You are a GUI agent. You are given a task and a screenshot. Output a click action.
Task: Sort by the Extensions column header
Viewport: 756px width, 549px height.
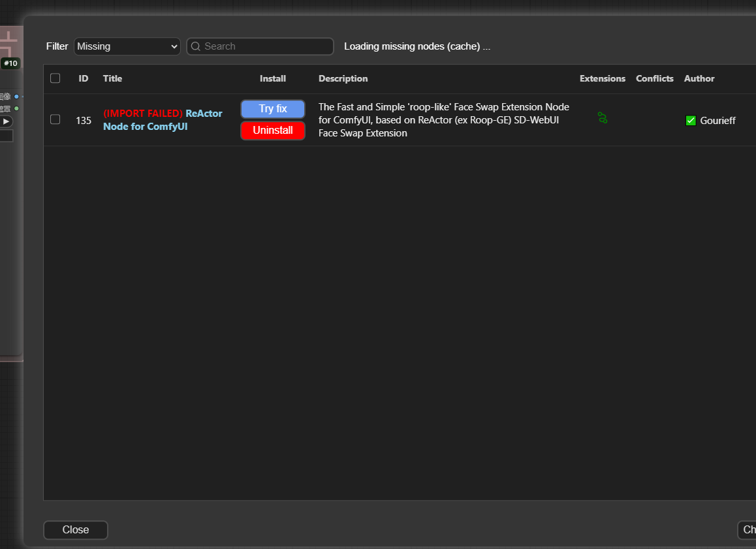point(603,78)
